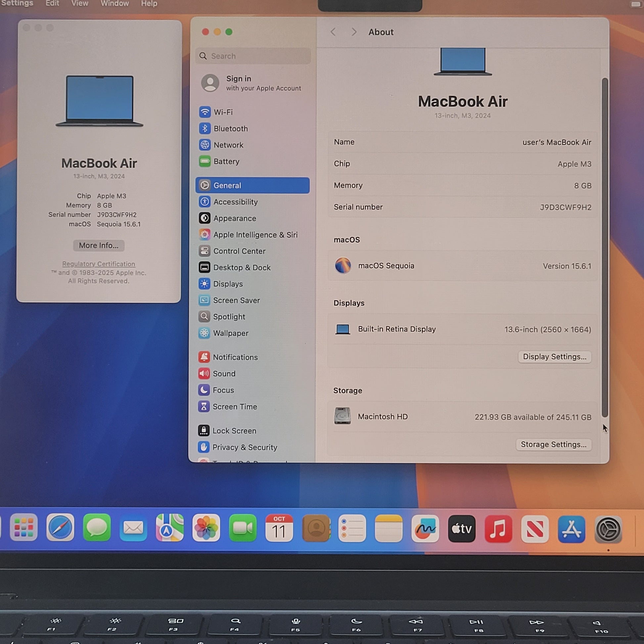Launch Safari from the Dock
Viewport: 644px width, 644px height.
click(x=60, y=528)
